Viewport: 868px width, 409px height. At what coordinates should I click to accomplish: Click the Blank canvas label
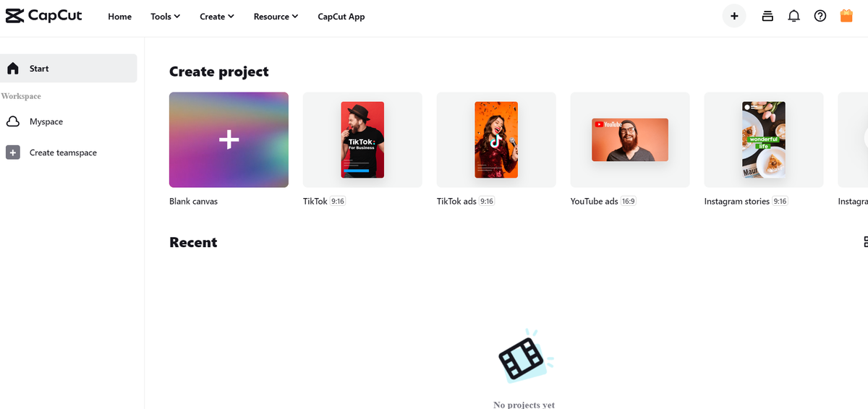(x=193, y=202)
